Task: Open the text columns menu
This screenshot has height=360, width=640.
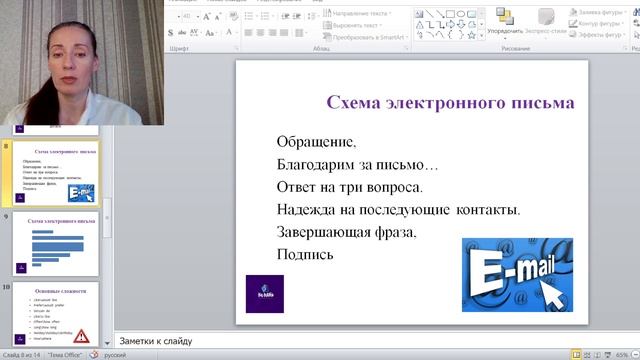Action: (x=300, y=33)
